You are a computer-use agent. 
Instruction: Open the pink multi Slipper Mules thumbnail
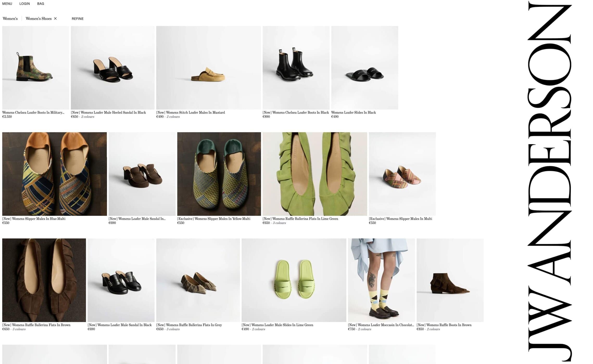[x=402, y=174]
